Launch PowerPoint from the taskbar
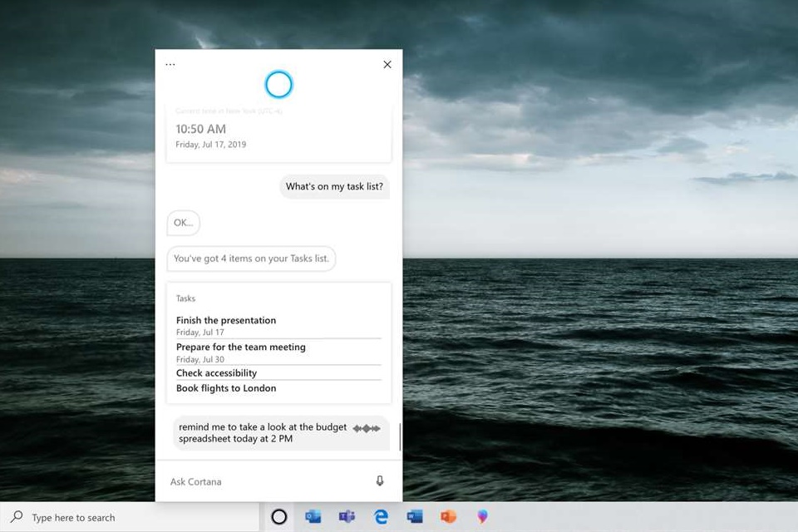The width and height of the screenshot is (798, 532). (x=448, y=516)
